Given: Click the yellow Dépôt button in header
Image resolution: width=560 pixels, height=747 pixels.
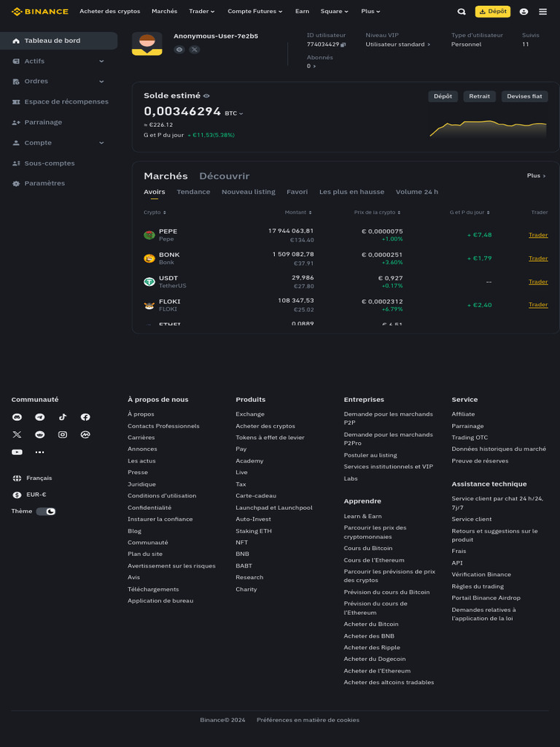Looking at the screenshot, I should 492,12.
